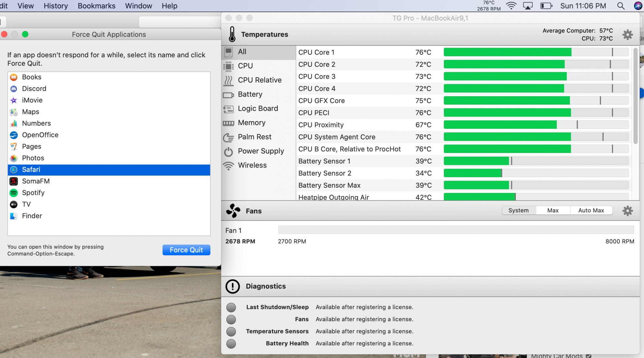The image size is (644, 358).
Task: Open the History menu
Action: point(56,6)
